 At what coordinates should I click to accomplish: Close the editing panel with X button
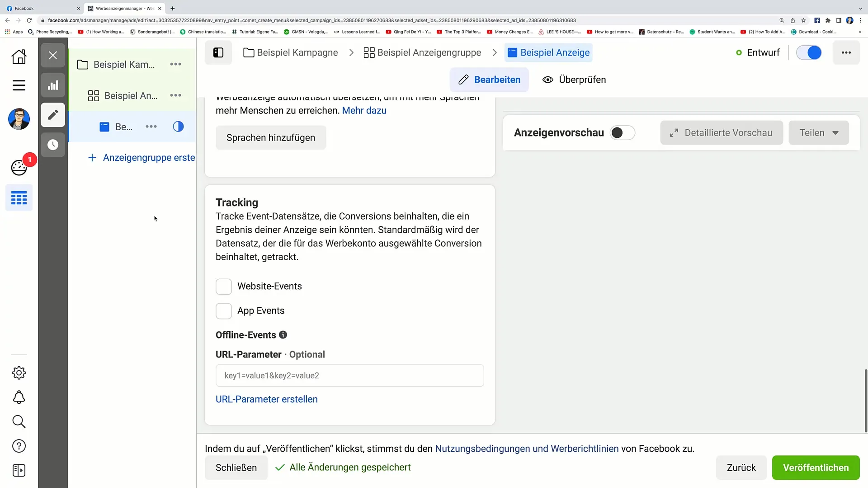(x=53, y=55)
